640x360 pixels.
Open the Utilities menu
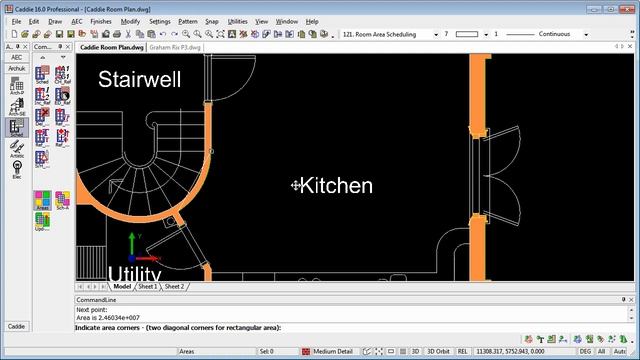click(x=238, y=21)
